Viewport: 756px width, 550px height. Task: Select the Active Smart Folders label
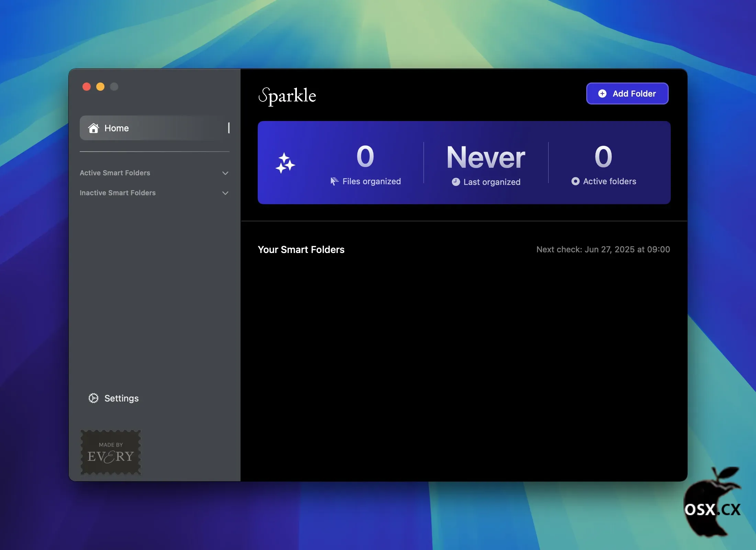[x=115, y=173]
